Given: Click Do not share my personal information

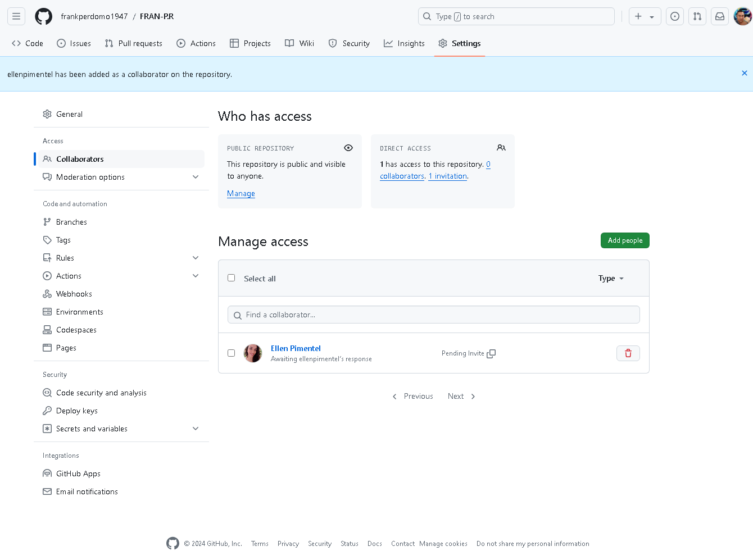Looking at the screenshot, I should tap(533, 544).
